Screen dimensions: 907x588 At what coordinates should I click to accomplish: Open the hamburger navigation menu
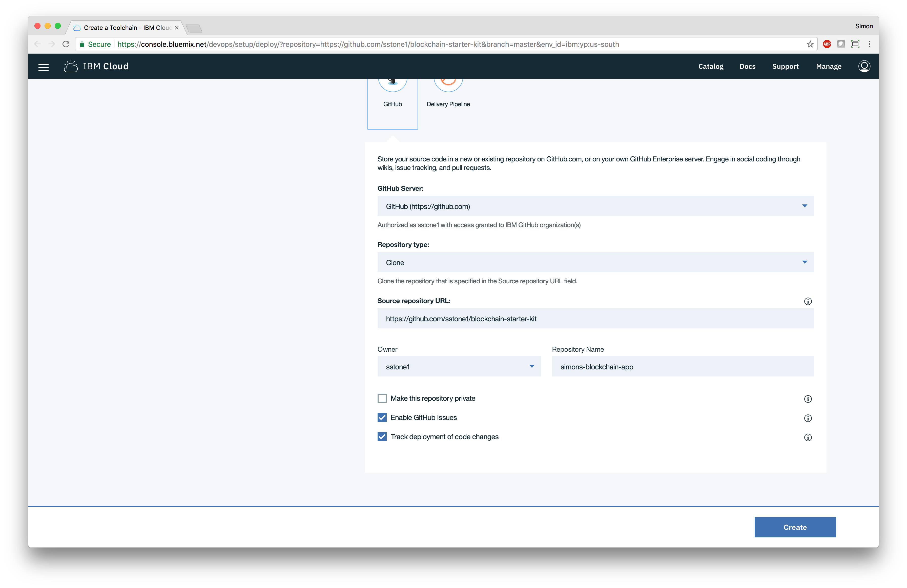44,67
